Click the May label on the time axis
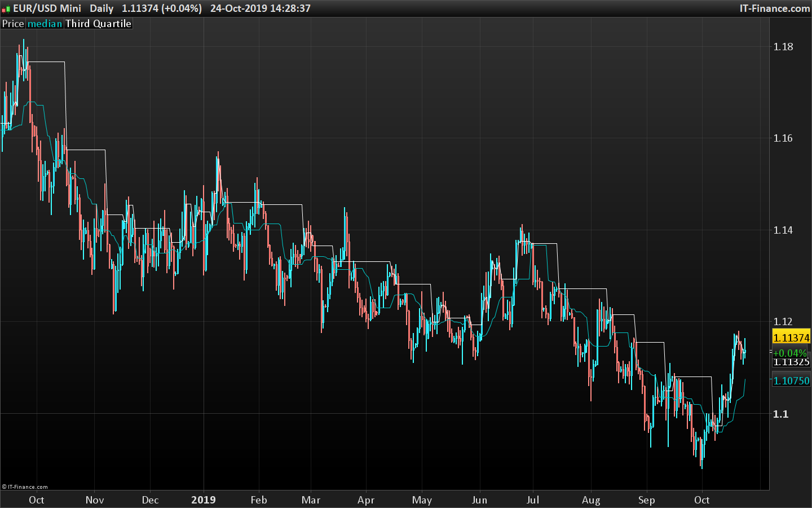 point(422,500)
